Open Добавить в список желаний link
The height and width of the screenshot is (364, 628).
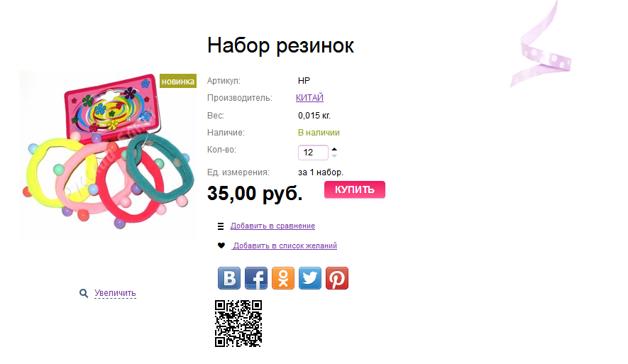285,246
